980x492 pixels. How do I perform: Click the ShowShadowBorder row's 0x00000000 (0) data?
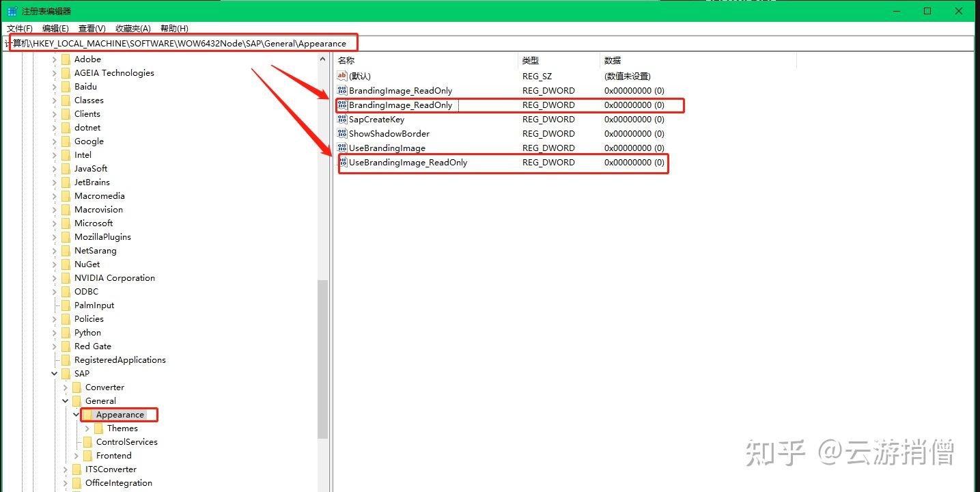[x=634, y=133]
